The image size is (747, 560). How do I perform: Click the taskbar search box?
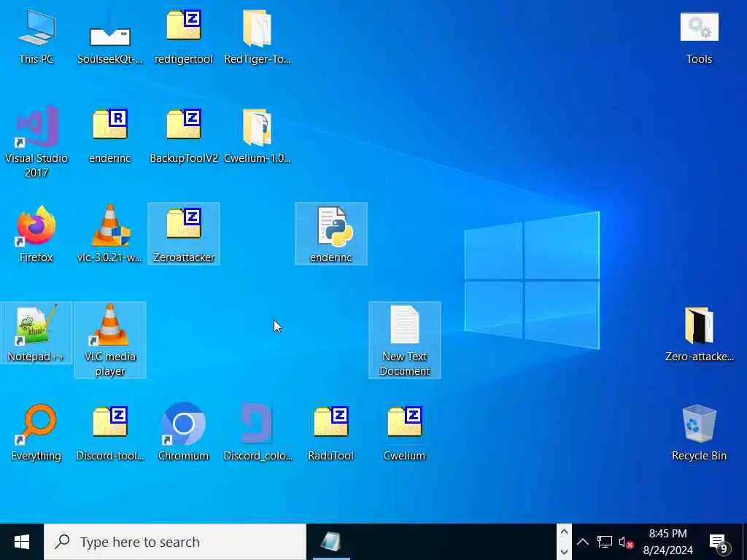point(175,542)
